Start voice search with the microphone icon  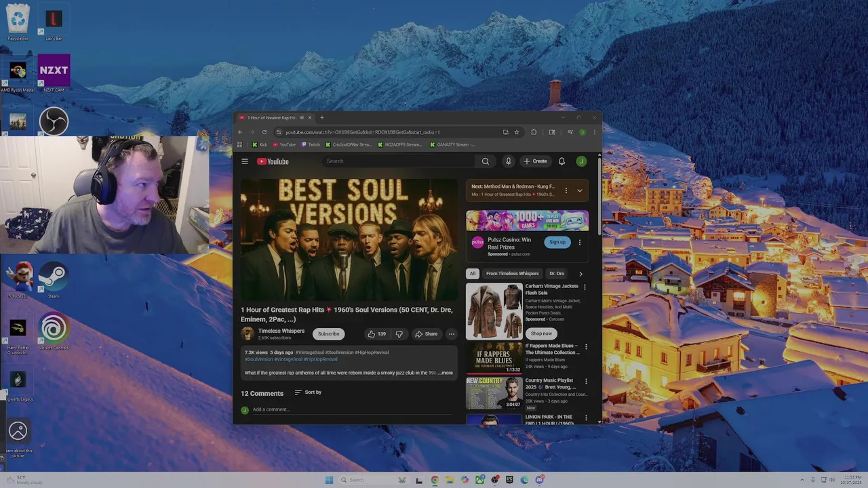508,161
